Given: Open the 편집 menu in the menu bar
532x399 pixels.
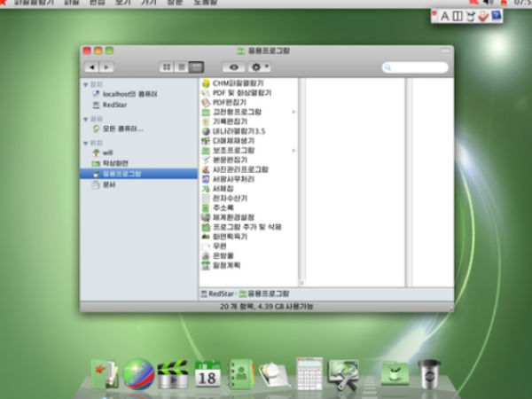Looking at the screenshot, I should (x=98, y=3).
